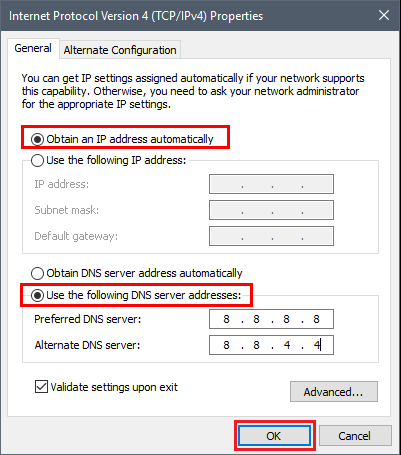Click the Preferred DNS server field

click(x=271, y=319)
